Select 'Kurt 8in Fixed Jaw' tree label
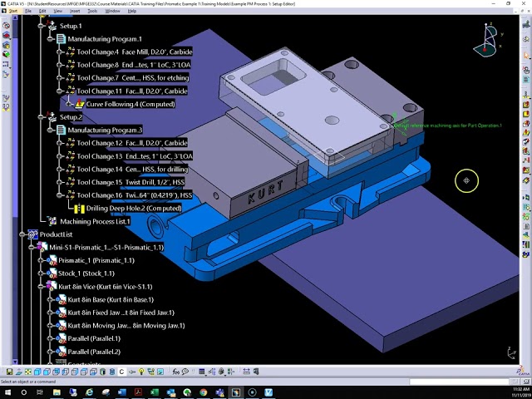The image size is (532, 399). tap(121, 313)
